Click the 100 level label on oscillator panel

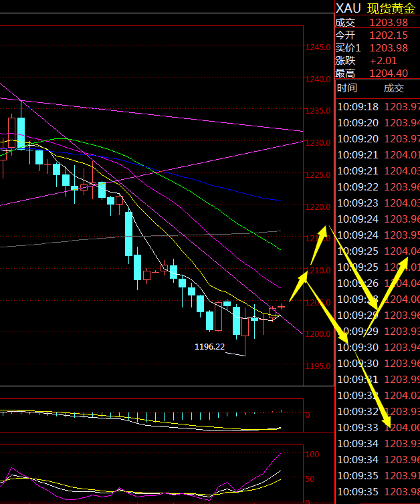pos(312,454)
